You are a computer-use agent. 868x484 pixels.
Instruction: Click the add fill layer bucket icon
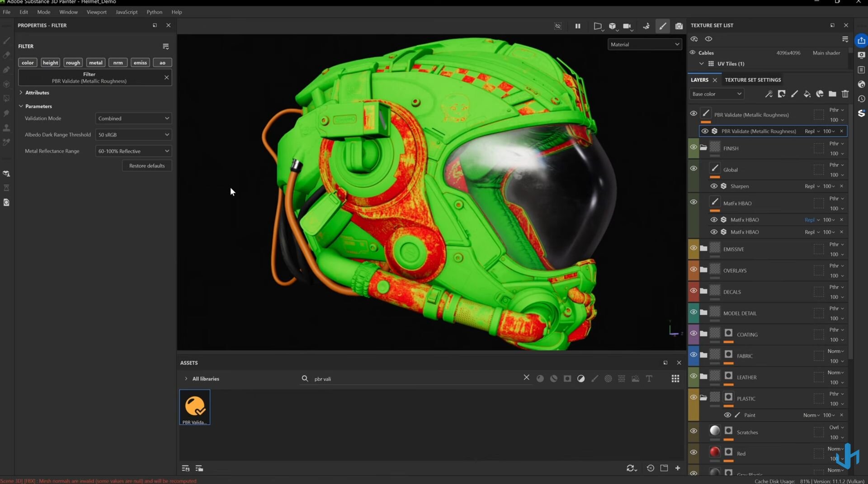pyautogui.click(x=807, y=94)
